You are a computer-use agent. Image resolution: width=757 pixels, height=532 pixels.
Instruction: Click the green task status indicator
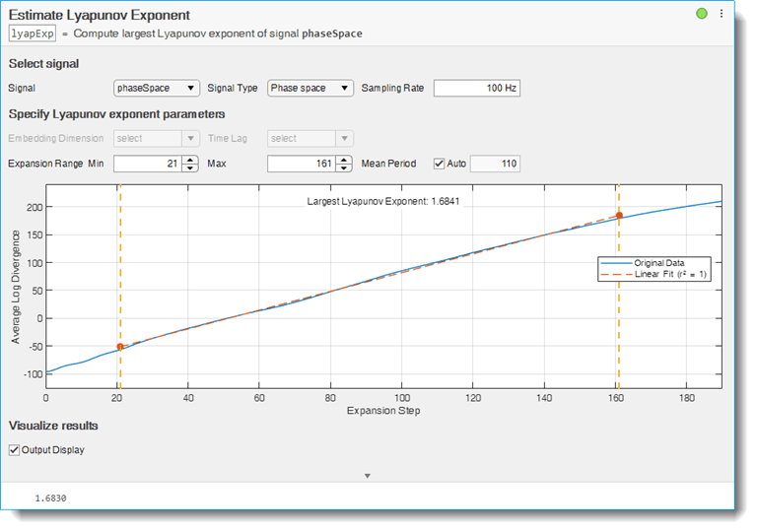(x=702, y=14)
